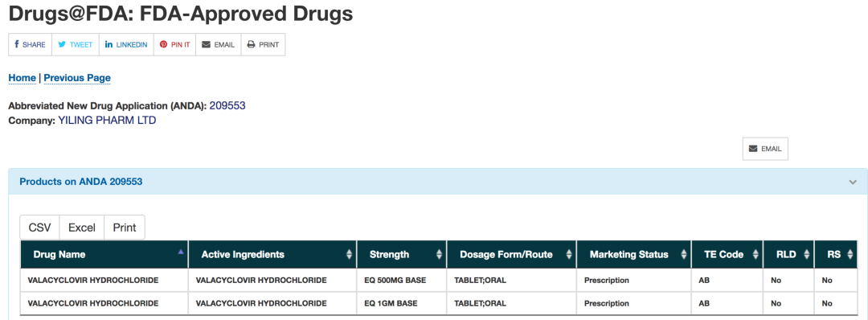
Task: Open EMAIL share icon in top toolbar
Action: (x=218, y=45)
